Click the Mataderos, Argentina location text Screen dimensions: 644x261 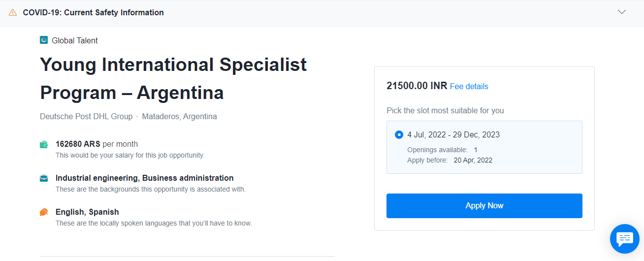(180, 117)
